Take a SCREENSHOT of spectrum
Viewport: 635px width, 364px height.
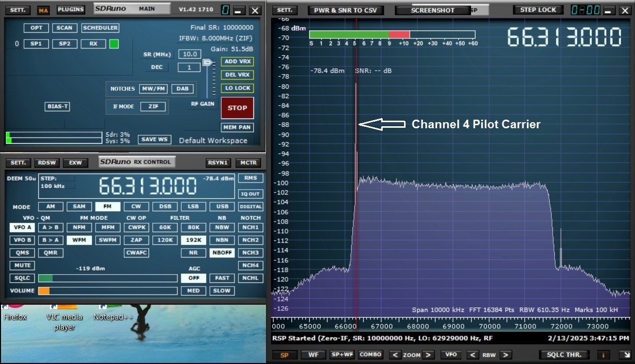[433, 10]
